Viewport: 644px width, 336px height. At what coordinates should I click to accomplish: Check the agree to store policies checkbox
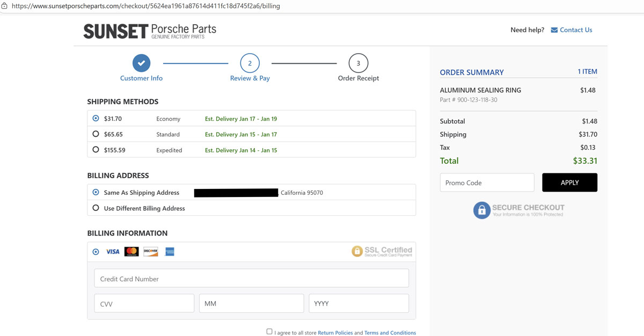(269, 332)
